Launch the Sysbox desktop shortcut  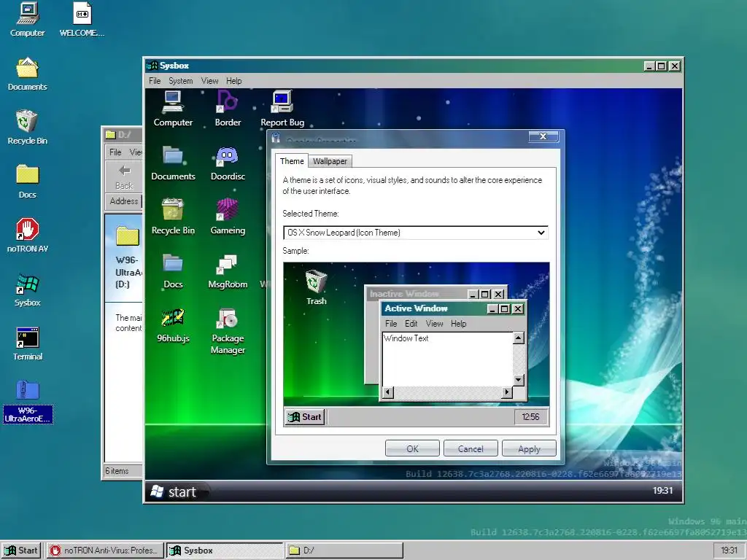point(27,289)
